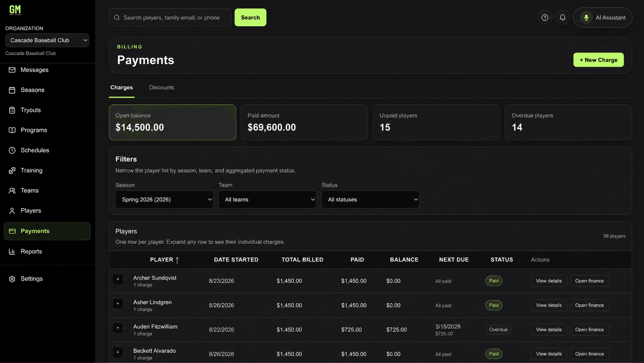The width and height of the screenshot is (644, 363).
Task: View details for Auden Fitzwilliam
Action: tap(549, 329)
